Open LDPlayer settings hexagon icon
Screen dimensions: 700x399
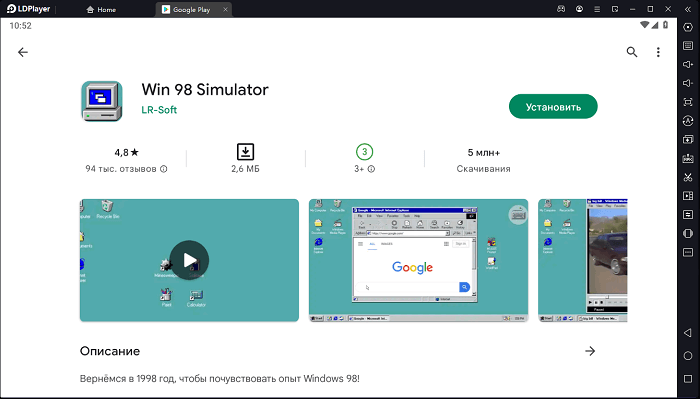tap(688, 27)
